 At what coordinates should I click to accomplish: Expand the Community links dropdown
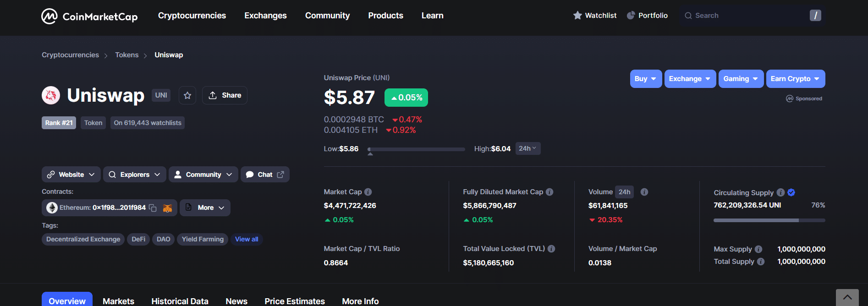point(203,175)
